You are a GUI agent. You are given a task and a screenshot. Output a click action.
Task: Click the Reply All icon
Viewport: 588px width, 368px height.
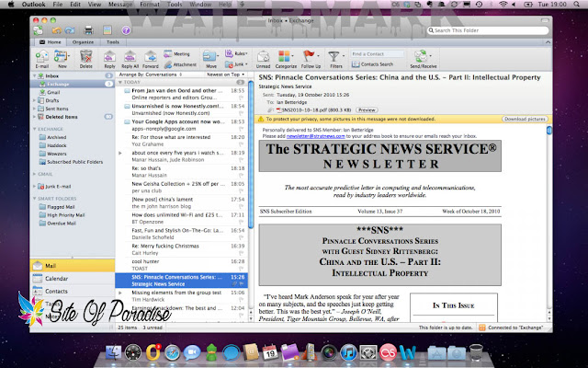point(130,57)
